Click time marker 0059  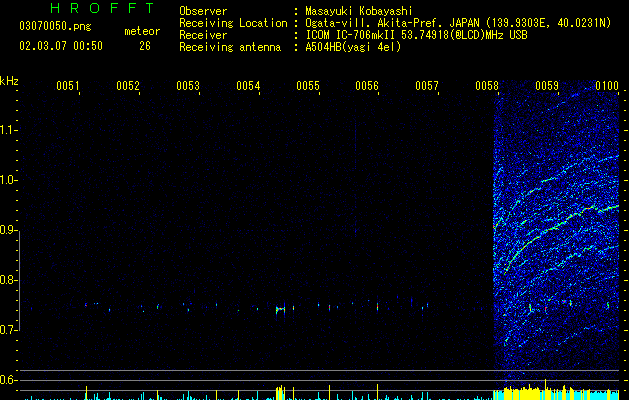point(547,86)
